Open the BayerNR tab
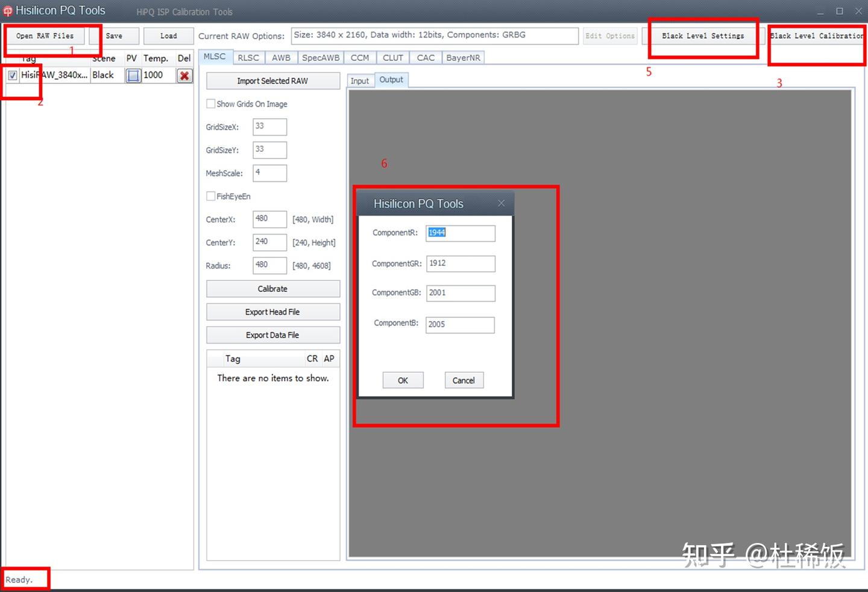868x592 pixels. click(464, 58)
